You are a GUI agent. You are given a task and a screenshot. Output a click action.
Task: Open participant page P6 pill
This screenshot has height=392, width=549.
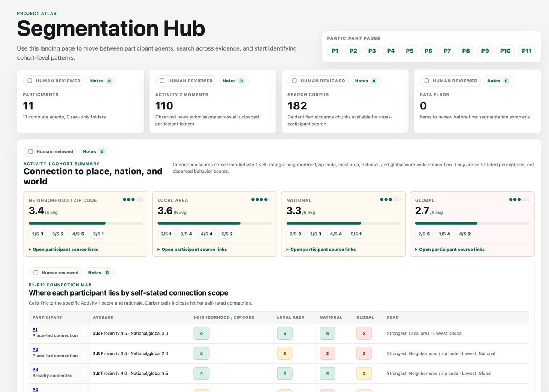(x=428, y=51)
